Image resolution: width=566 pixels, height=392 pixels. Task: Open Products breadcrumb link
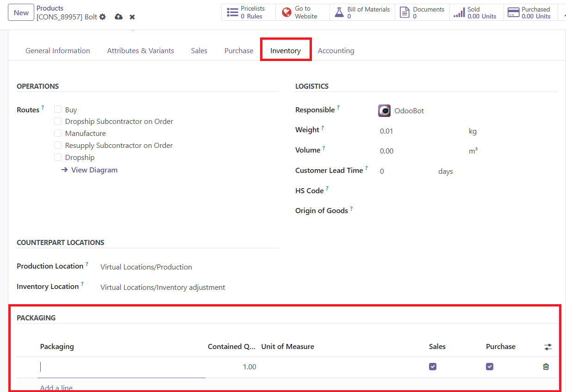50,8
